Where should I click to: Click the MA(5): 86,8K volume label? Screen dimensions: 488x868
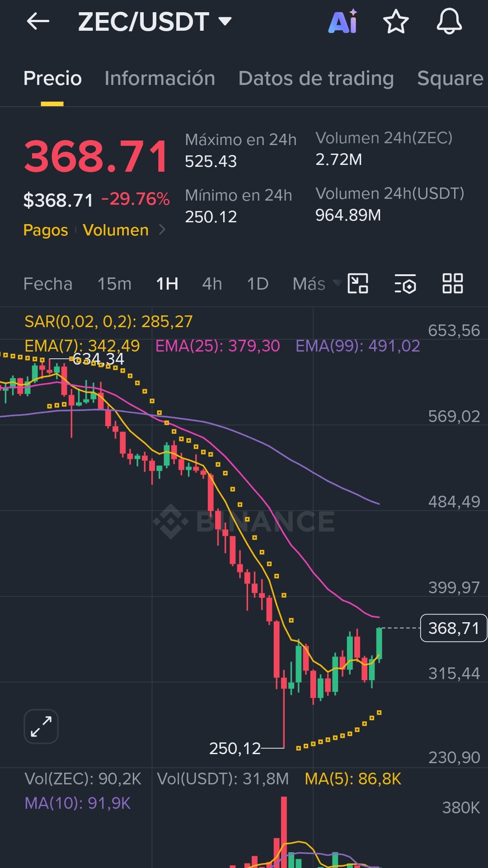pyautogui.click(x=353, y=779)
